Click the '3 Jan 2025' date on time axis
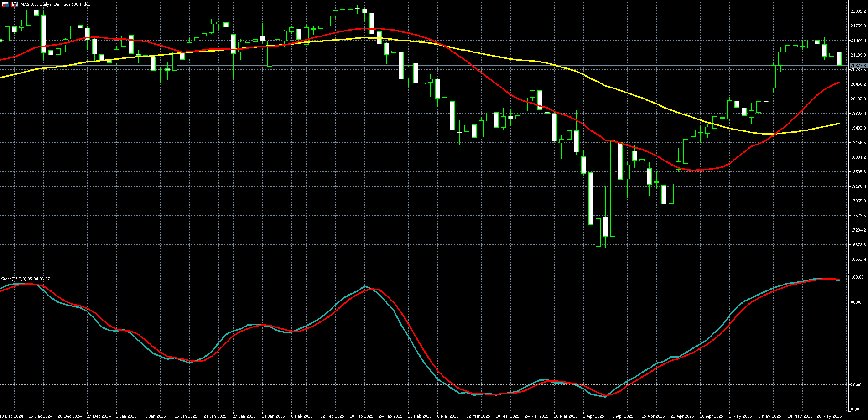Viewport: 868px width, 420px height. 126,416
